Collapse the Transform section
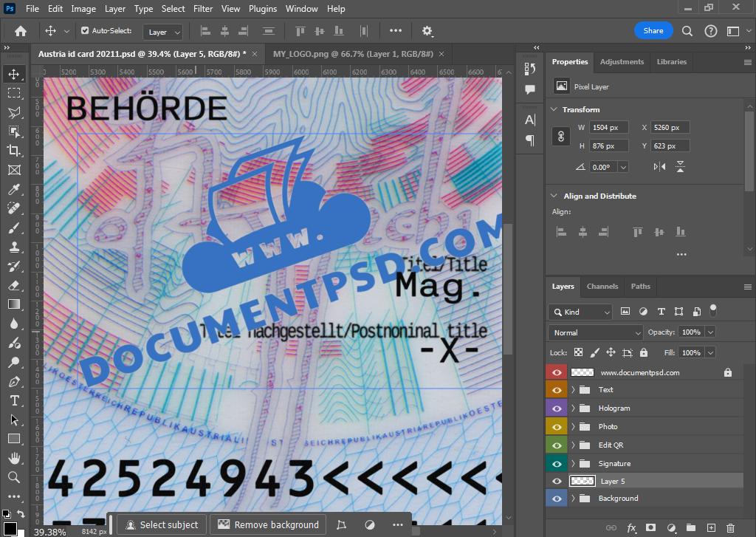 point(554,109)
